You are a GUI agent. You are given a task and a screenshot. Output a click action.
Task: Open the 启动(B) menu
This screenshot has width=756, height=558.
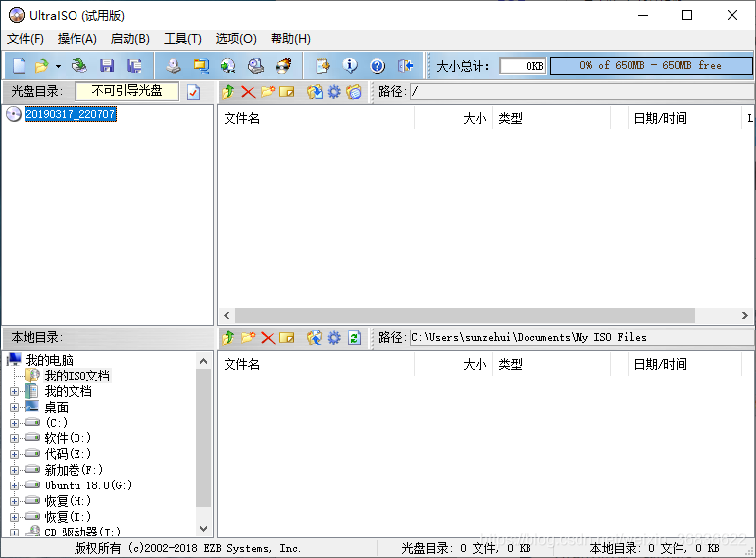(130, 39)
